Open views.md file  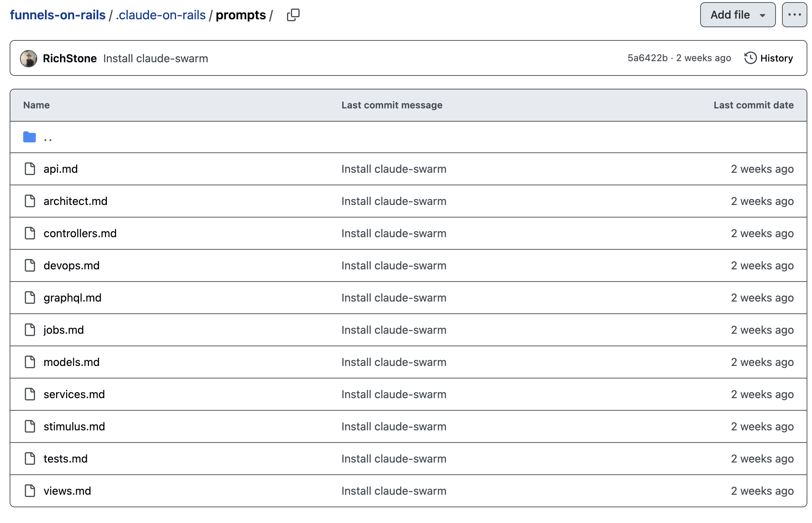pyautogui.click(x=67, y=491)
